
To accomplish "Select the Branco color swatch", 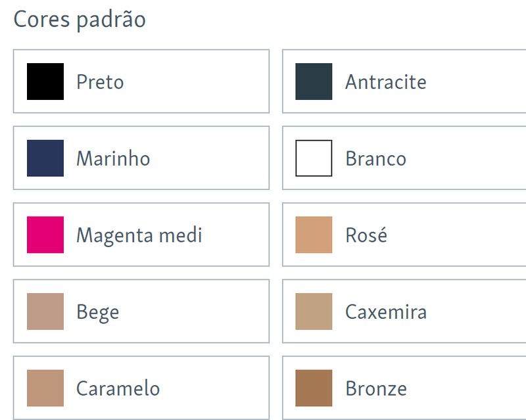I will (x=314, y=158).
